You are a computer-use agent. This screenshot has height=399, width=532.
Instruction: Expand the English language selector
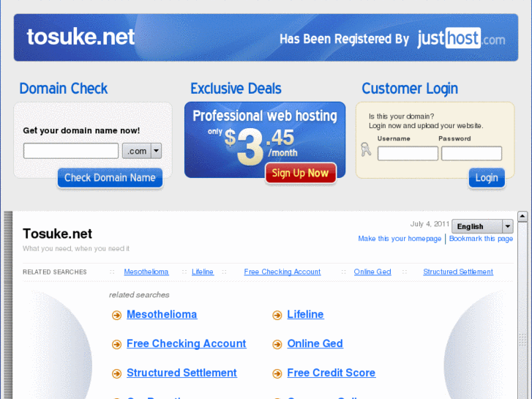482,226
